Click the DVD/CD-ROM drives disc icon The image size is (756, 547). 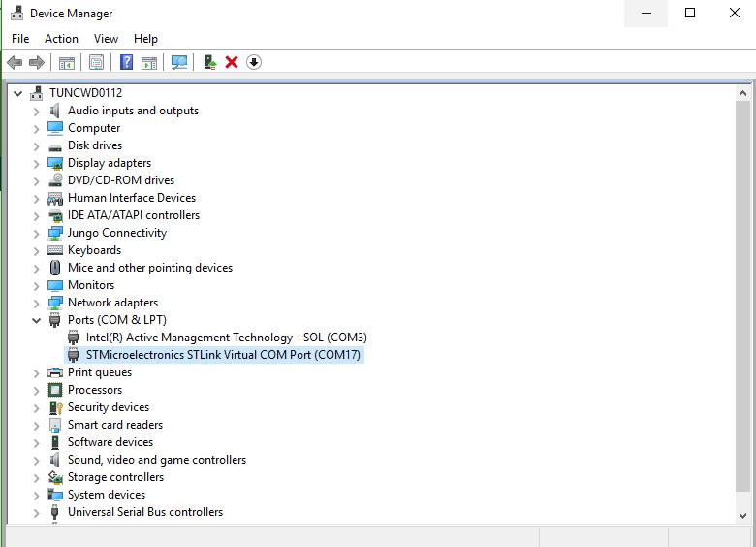pyautogui.click(x=55, y=180)
